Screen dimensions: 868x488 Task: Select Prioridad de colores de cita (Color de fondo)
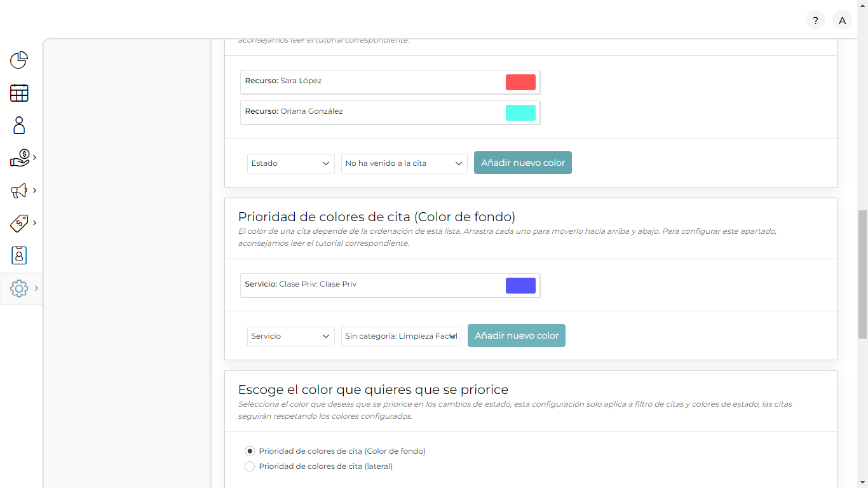click(250, 451)
